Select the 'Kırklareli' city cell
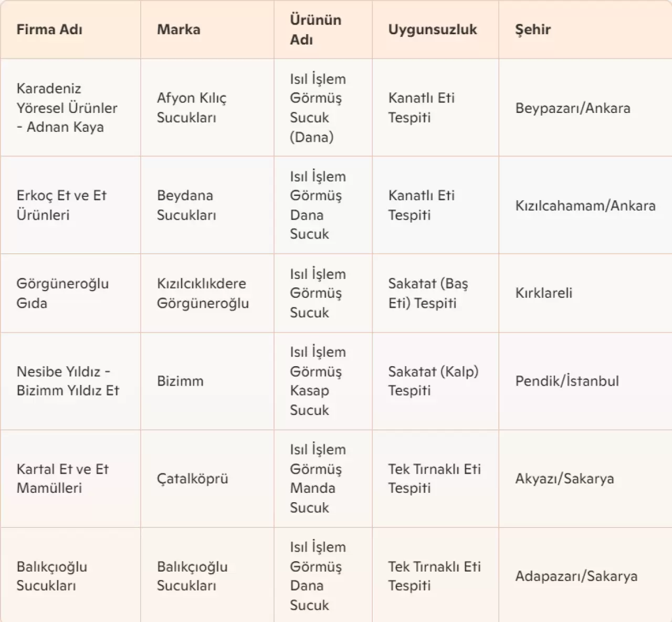Image resolution: width=672 pixels, height=622 pixels. click(x=544, y=293)
